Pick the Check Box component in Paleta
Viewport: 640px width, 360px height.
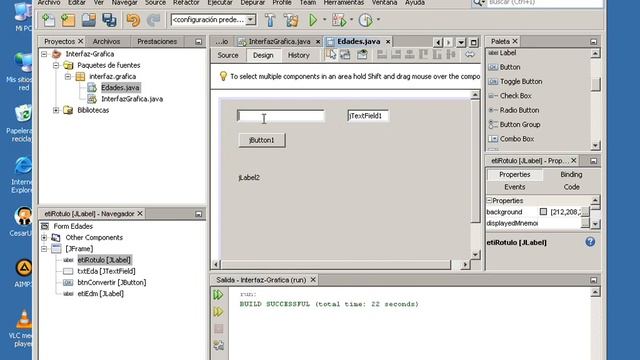click(x=510, y=96)
